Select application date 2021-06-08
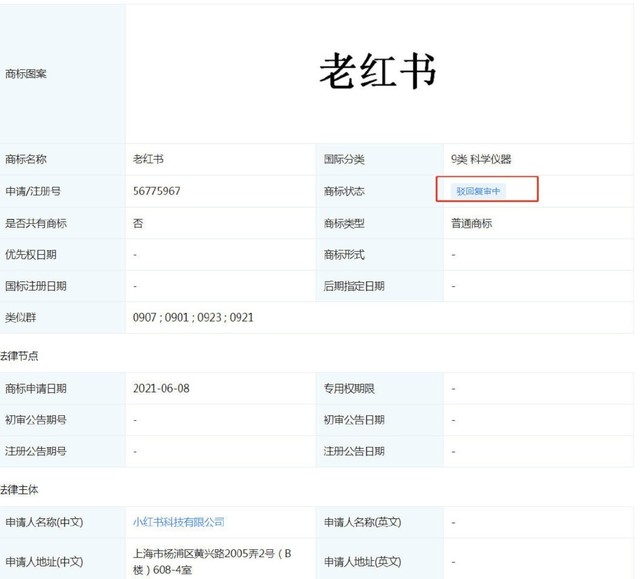Image resolution: width=640 pixels, height=579 pixels. point(161,388)
